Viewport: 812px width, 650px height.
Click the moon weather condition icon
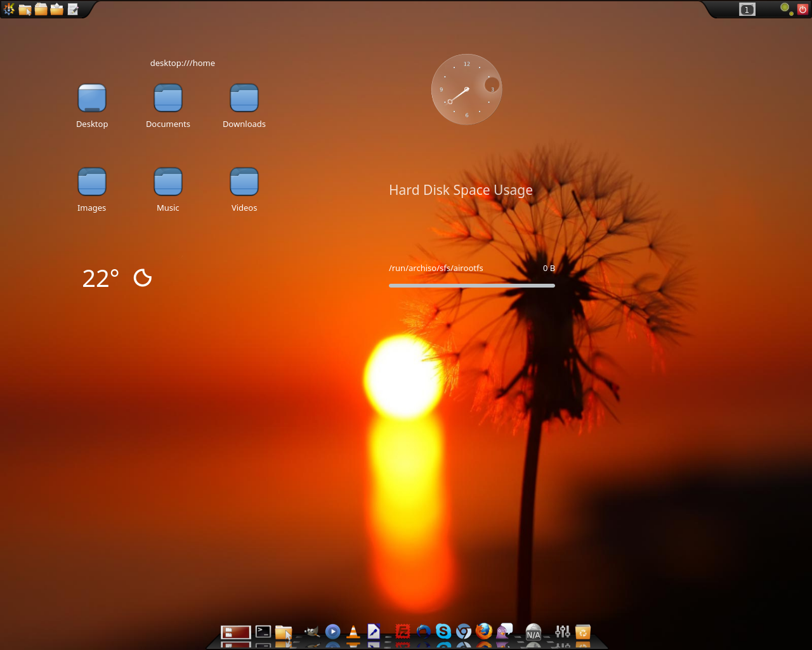tap(143, 278)
